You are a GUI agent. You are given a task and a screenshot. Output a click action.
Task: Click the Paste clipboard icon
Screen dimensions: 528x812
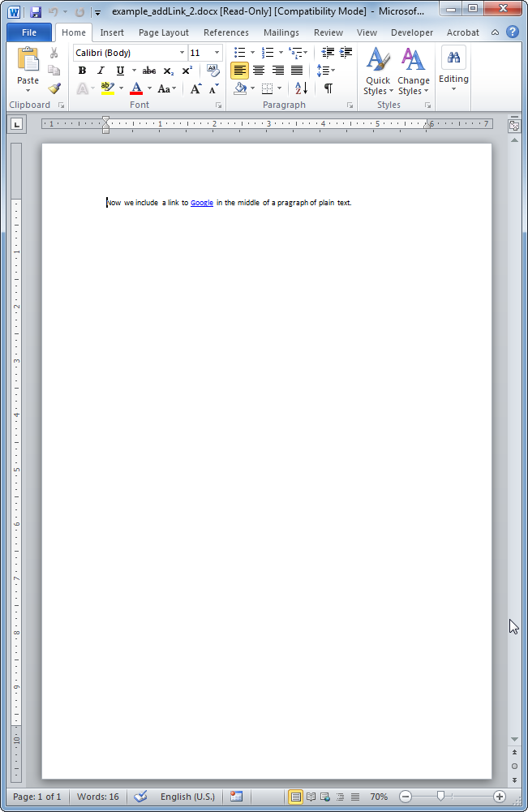coord(28,60)
